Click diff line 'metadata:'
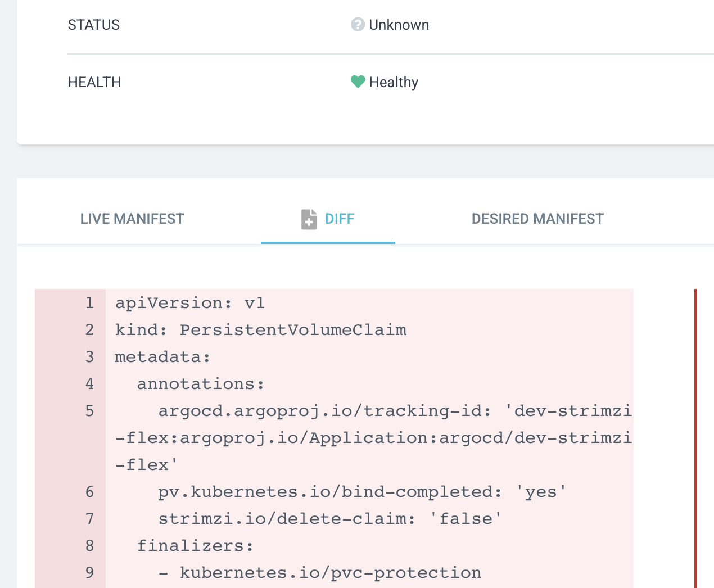The image size is (714, 588). [163, 357]
